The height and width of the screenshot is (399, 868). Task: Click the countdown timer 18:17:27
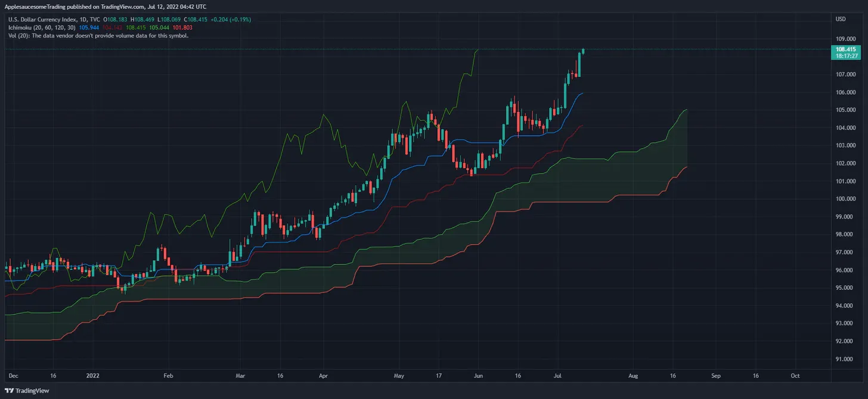click(x=846, y=55)
